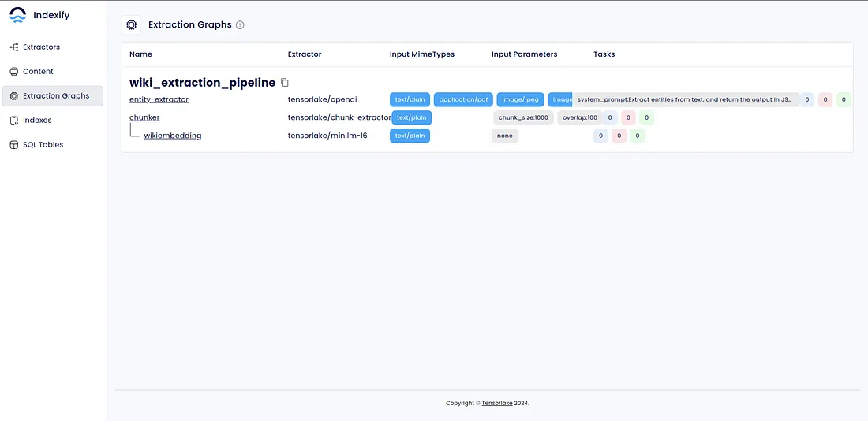Click green task count in wikiembedding row

click(637, 136)
